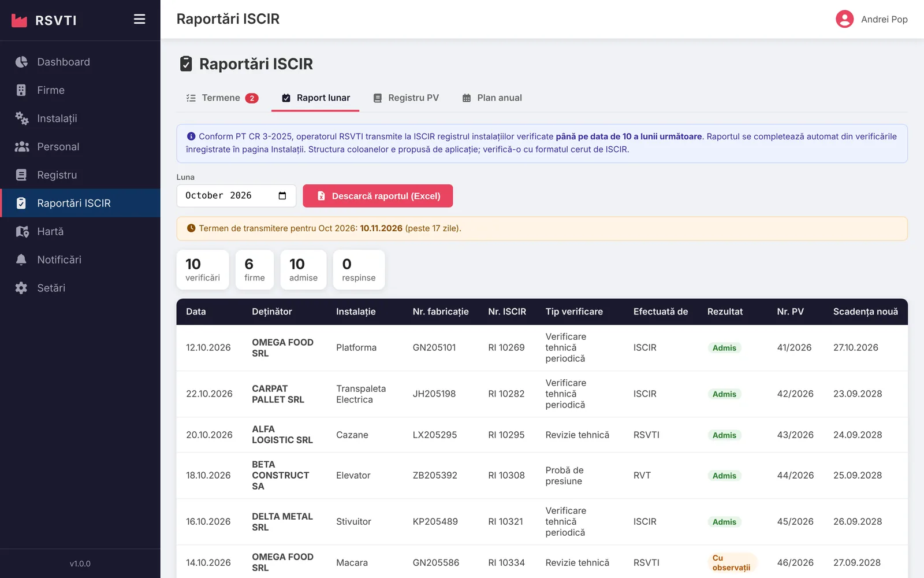
Task: Switch to the Termene tab
Action: (222, 98)
